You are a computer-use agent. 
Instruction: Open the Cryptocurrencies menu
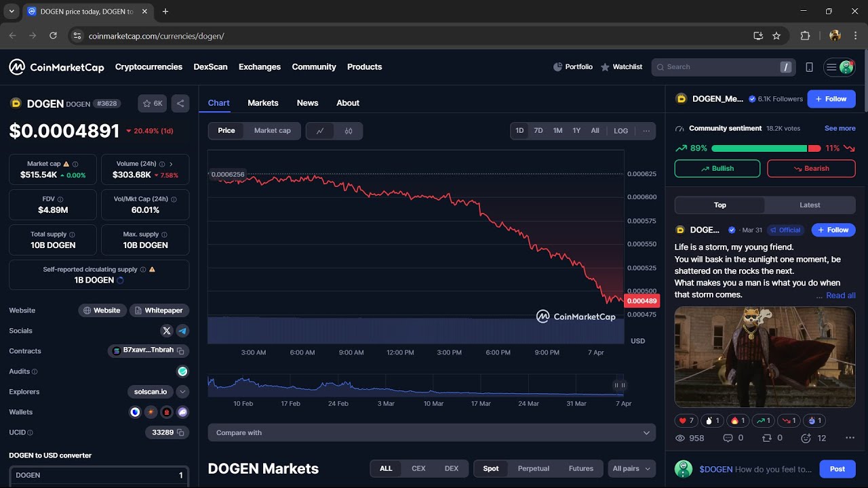tap(149, 67)
